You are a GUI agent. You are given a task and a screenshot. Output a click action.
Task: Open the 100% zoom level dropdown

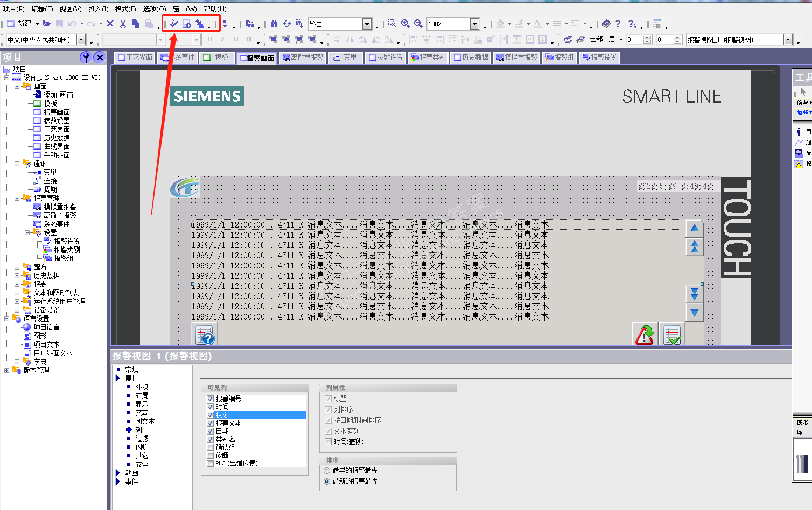[474, 24]
